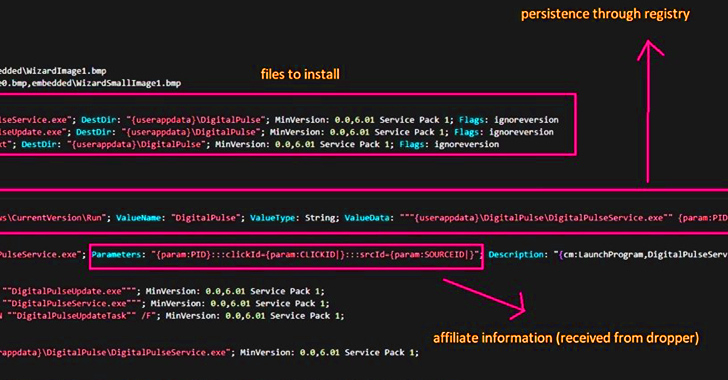728x380 pixels.
Task: Click ignoreversion on the line starting xt"
Action: (467, 144)
